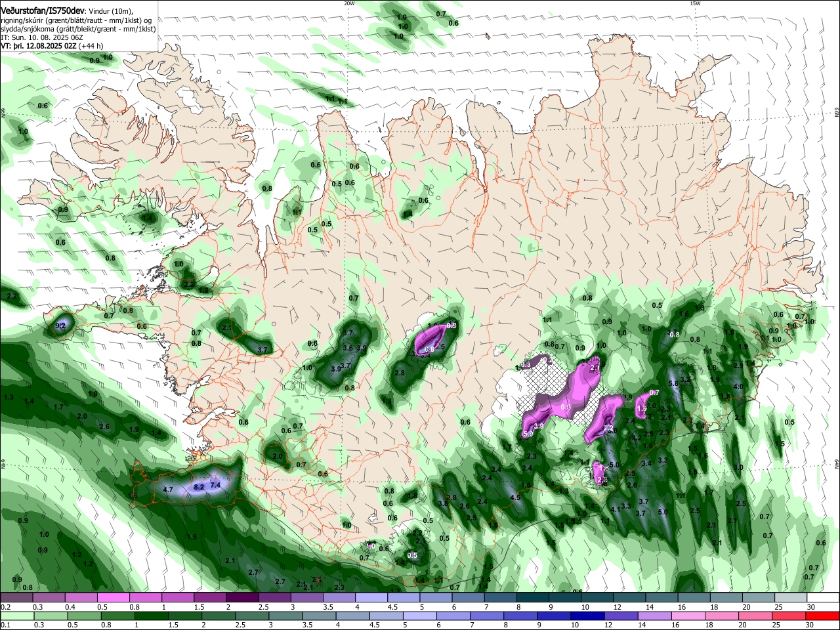Click the 9.2 precipitation value on the map

pos(60,325)
